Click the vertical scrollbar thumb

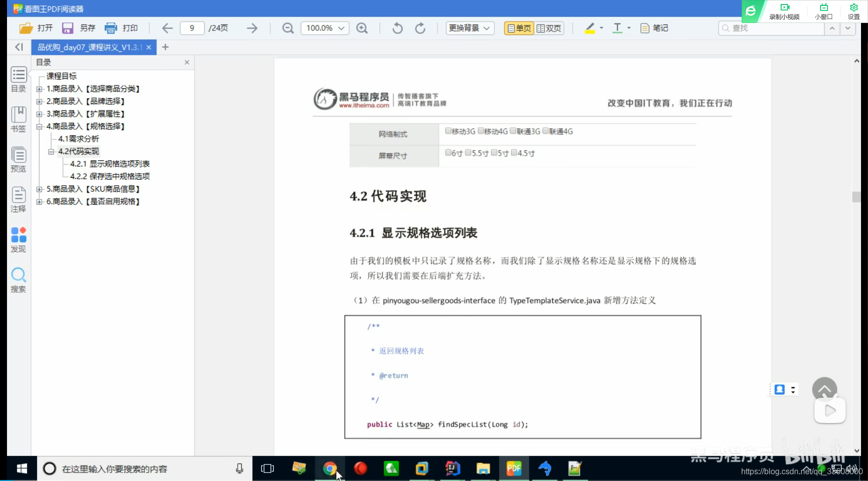click(857, 197)
